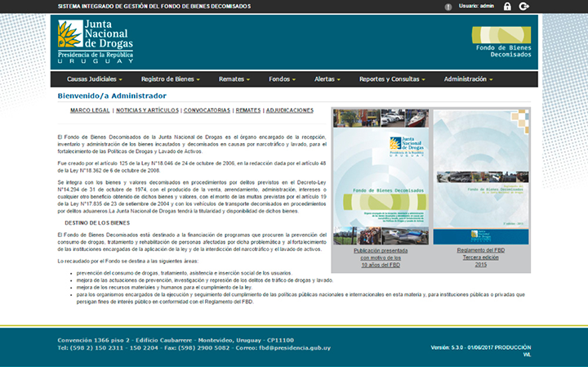The image size is (588, 367).
Task: Click the Junta Nacional de Drogas logo
Action: point(96,43)
